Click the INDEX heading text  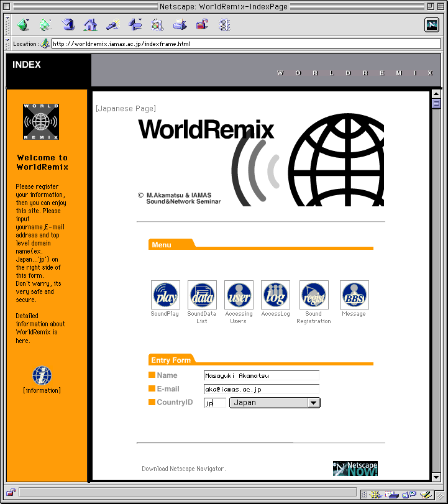27,65
